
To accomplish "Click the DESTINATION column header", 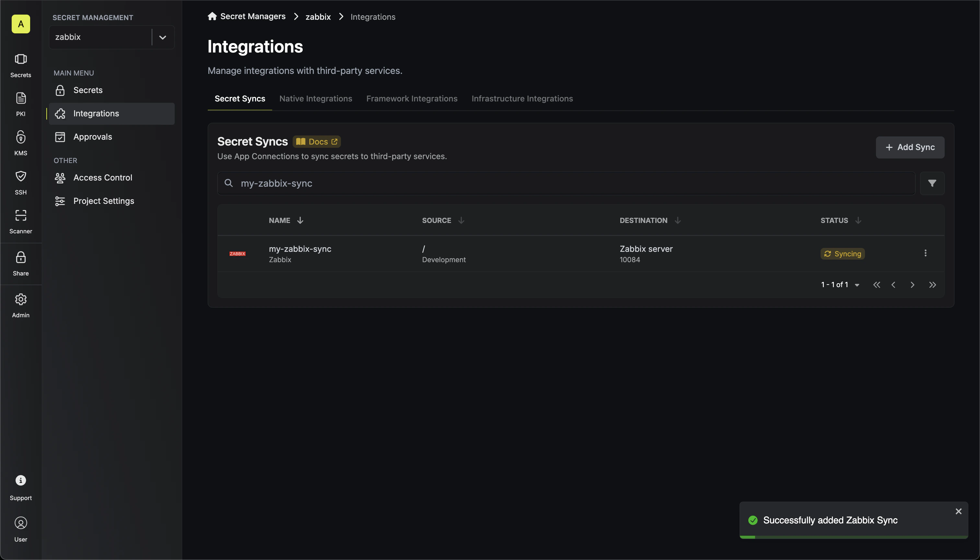I will [x=644, y=220].
